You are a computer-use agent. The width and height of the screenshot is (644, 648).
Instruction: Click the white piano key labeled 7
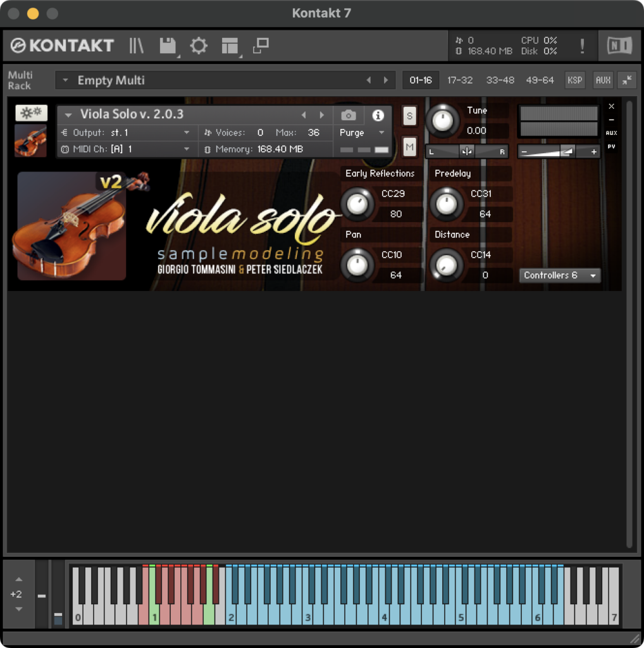coord(614,616)
